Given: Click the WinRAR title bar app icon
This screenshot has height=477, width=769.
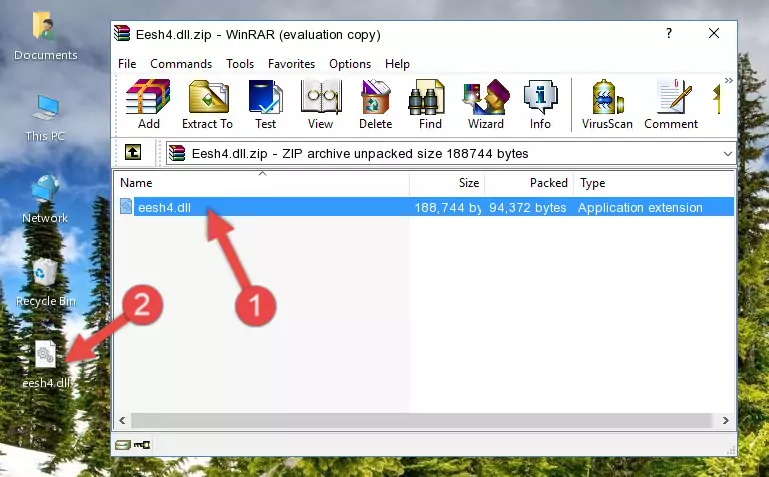Looking at the screenshot, I should tap(122, 33).
